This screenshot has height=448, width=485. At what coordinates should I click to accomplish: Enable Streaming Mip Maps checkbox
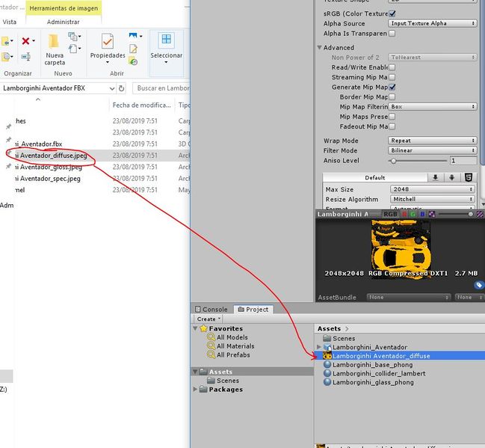pyautogui.click(x=392, y=77)
